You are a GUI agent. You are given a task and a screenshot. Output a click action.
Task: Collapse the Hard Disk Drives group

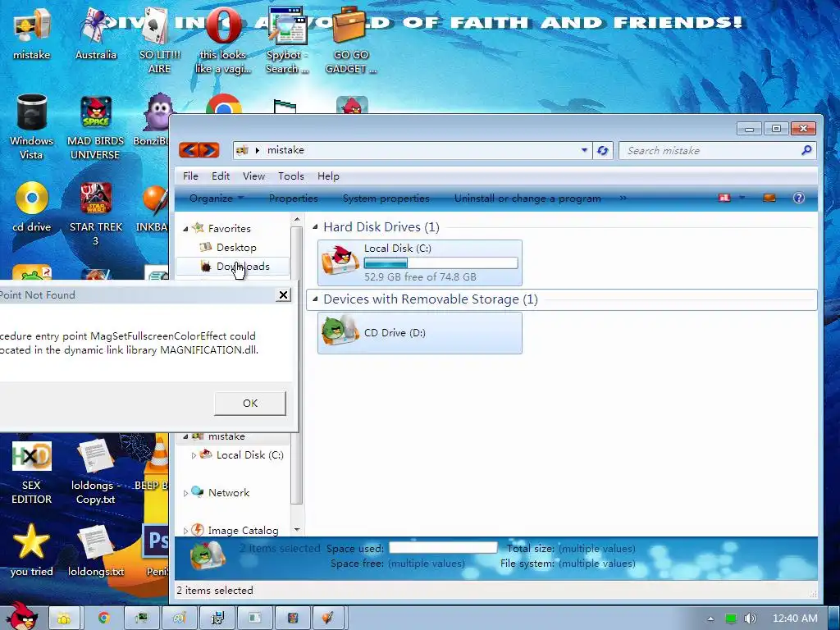point(315,226)
